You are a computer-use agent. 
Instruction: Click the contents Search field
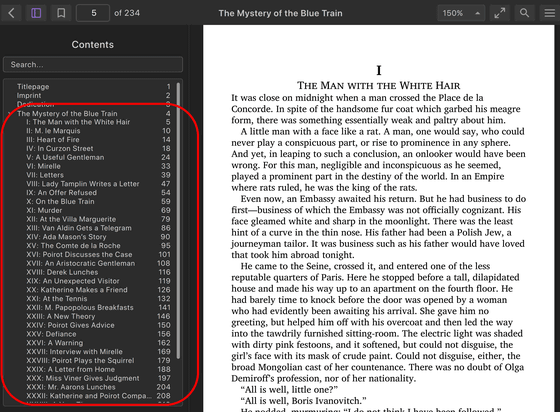93,65
